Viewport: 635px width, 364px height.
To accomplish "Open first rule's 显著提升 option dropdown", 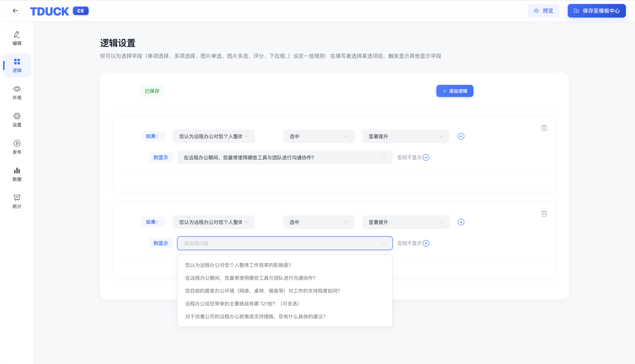I will (406, 136).
